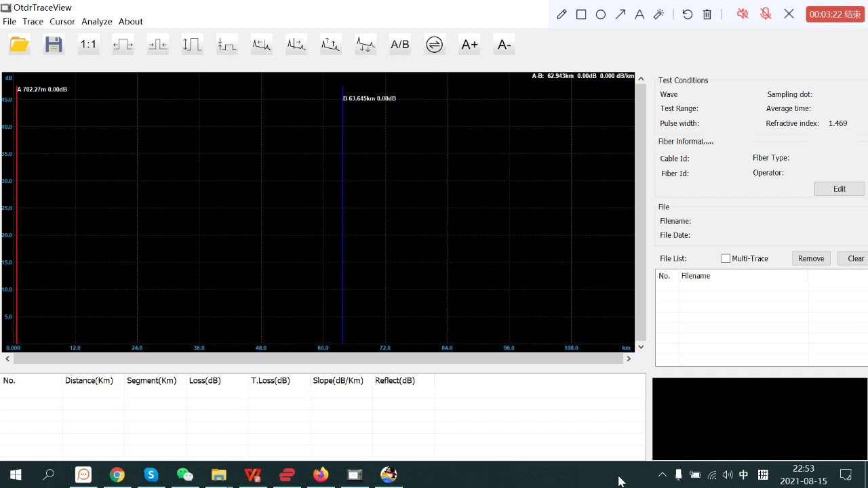Move the trace up with the up-arrows waveform icon

331,45
